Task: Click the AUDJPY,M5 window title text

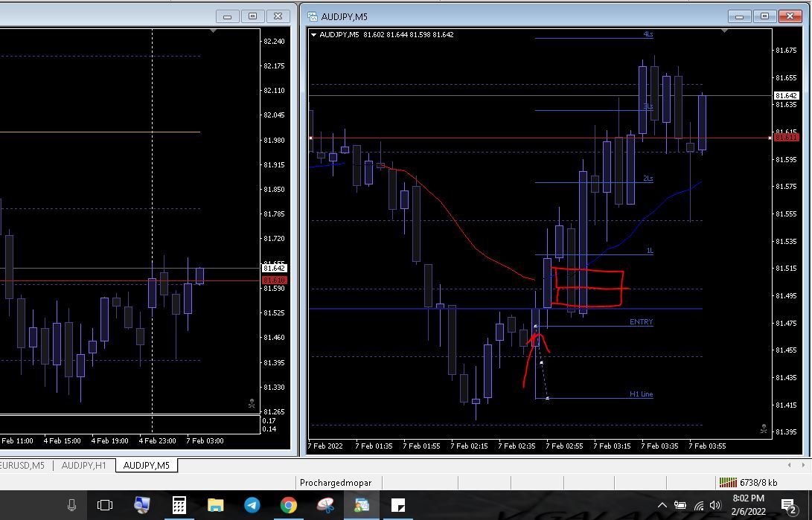Action: click(345, 16)
